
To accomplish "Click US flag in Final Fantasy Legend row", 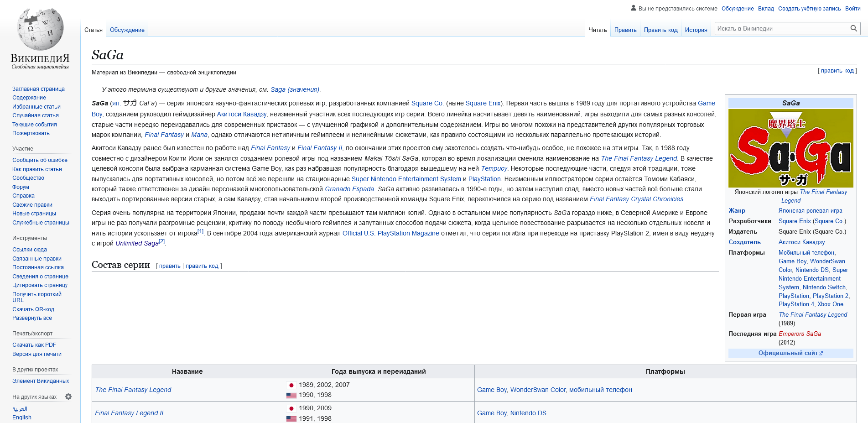I will (x=291, y=395).
